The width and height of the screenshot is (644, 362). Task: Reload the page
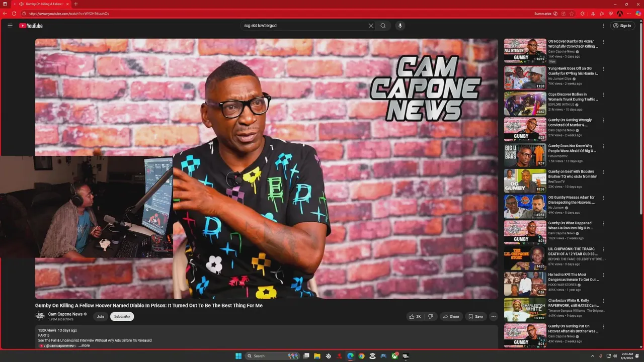tap(14, 14)
